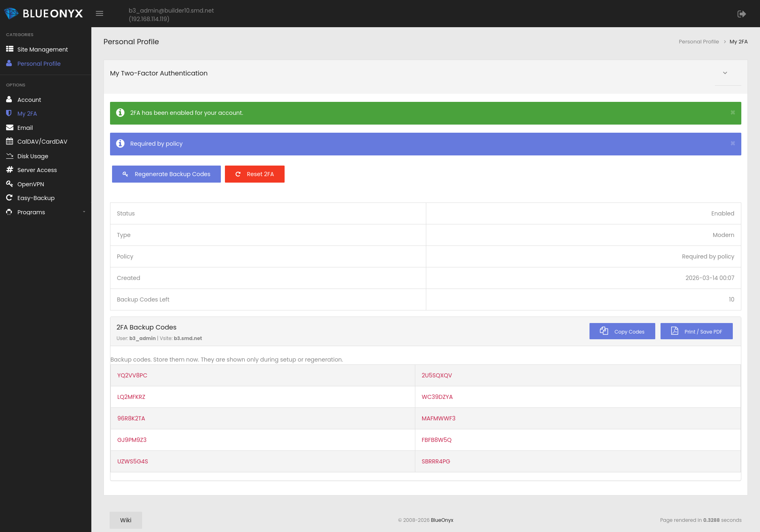Click the key icon beside OpenVPN
760x532 pixels.
[x=10, y=184]
